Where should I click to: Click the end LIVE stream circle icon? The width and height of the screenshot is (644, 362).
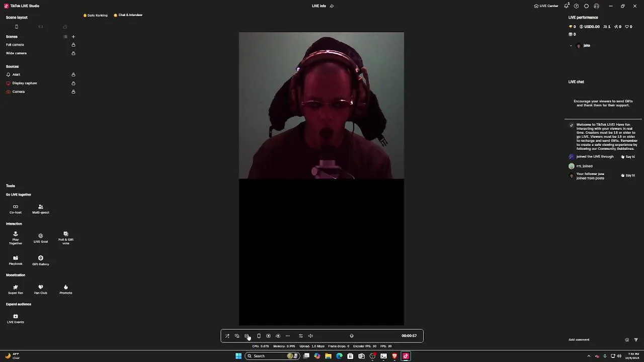coord(278,336)
